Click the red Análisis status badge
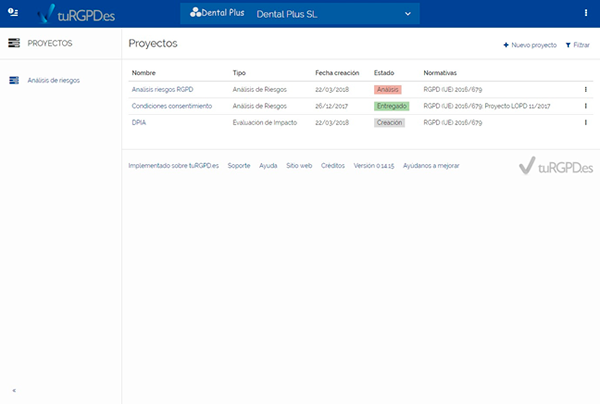Image resolution: width=600 pixels, height=404 pixels. click(x=388, y=90)
